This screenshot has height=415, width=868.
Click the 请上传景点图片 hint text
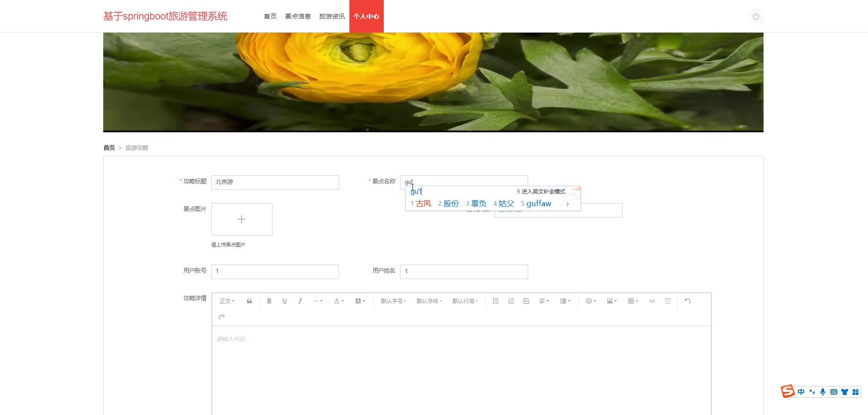(228, 245)
